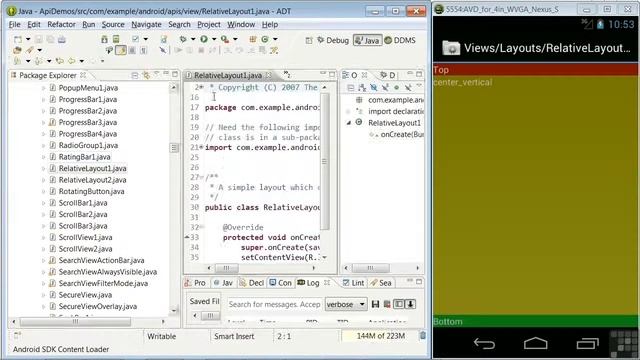The width and height of the screenshot is (640, 360).
Task: Click the Sort icon in Outline toolbar
Action: 362,87
